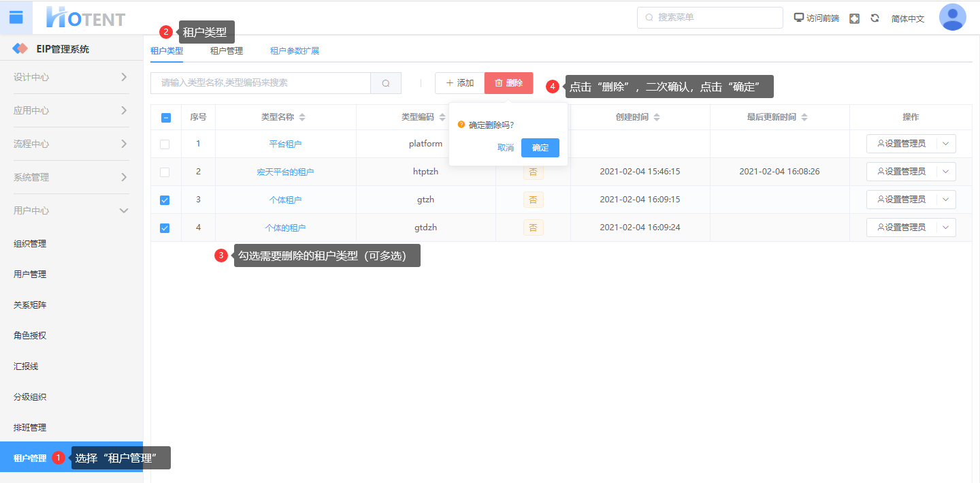The width and height of the screenshot is (980, 483).
Task: Toggle the select-all header checkbox
Action: (x=165, y=117)
